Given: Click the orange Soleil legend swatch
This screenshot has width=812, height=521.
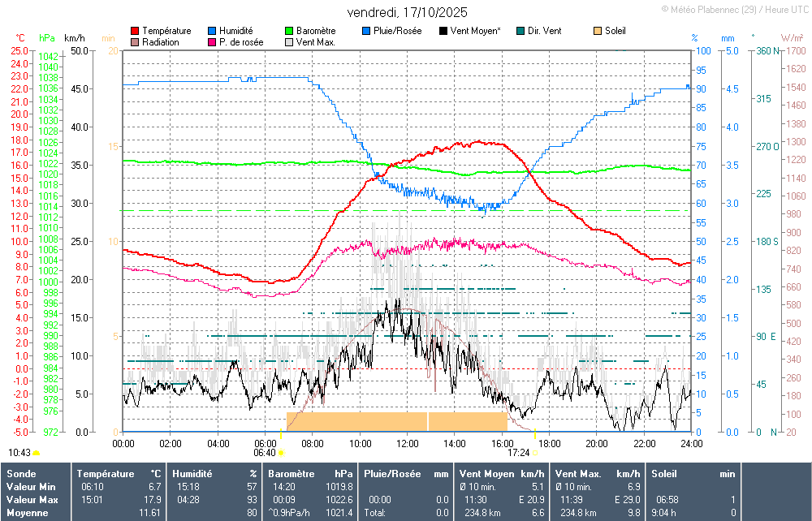Looking at the screenshot, I should point(598,31).
